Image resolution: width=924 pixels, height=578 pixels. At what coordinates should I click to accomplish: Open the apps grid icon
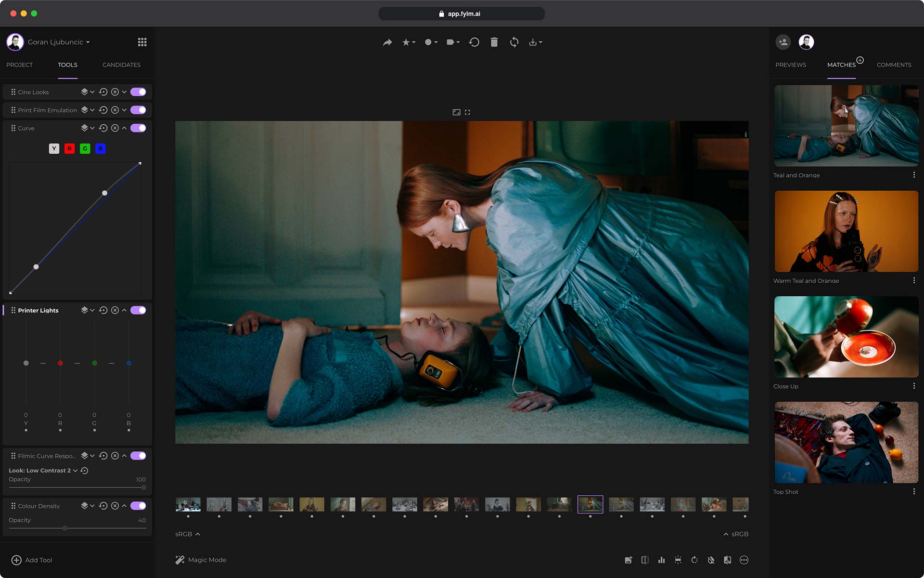click(142, 42)
